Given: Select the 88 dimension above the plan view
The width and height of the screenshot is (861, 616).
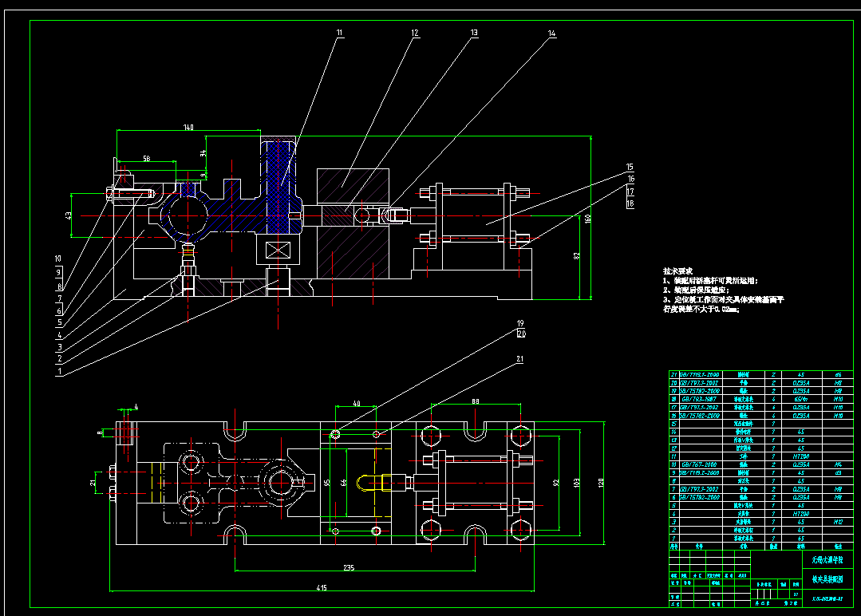Looking at the screenshot, I should pyautogui.click(x=476, y=401).
